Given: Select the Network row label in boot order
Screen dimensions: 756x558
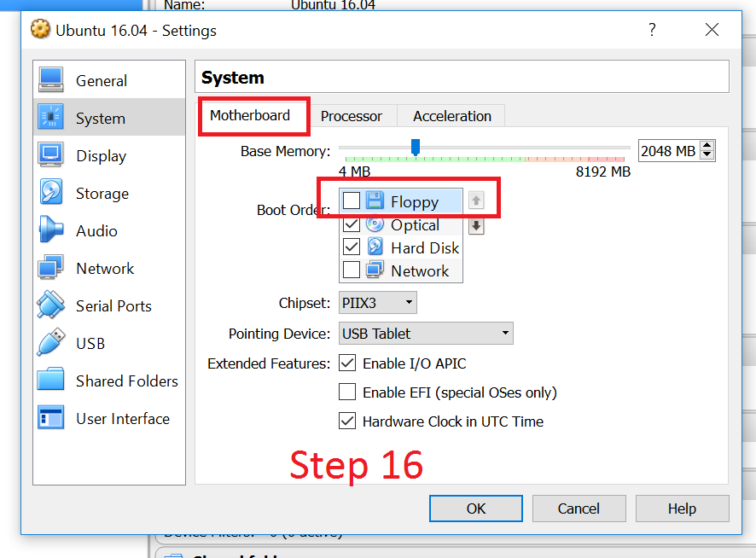Looking at the screenshot, I should 420,270.
